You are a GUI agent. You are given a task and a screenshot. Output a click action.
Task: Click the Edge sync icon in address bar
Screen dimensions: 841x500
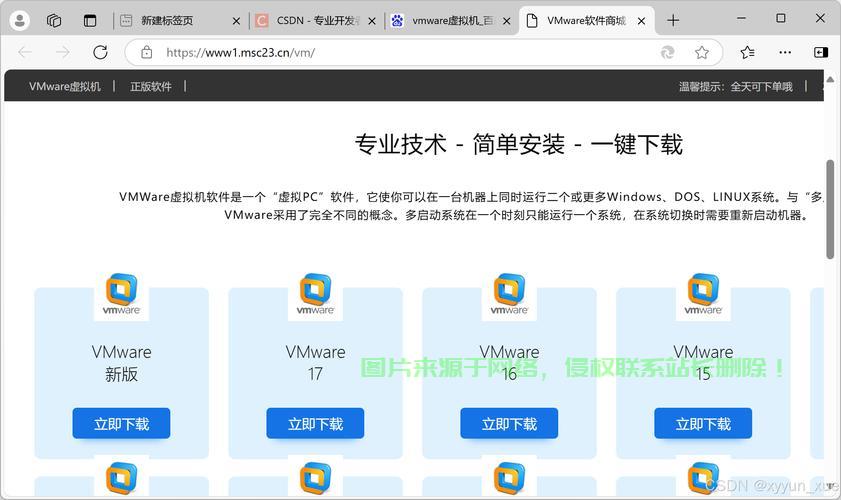click(667, 52)
